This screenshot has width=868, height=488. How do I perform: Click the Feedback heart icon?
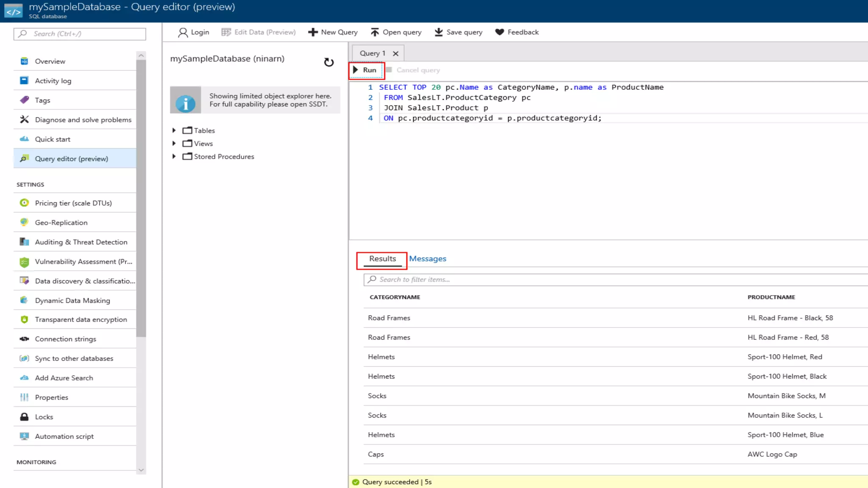(500, 32)
